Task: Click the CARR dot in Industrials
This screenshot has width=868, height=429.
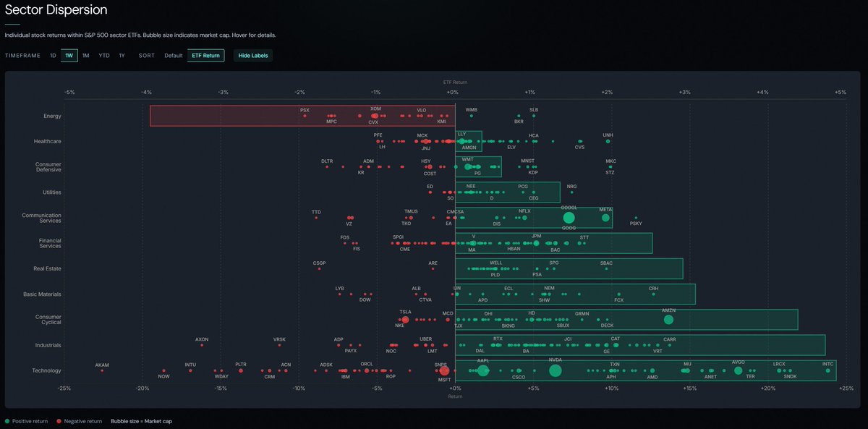Action: [670, 345]
